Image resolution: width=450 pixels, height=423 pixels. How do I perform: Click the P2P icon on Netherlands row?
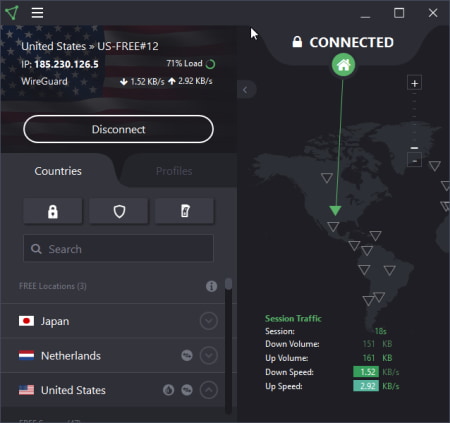tap(187, 356)
